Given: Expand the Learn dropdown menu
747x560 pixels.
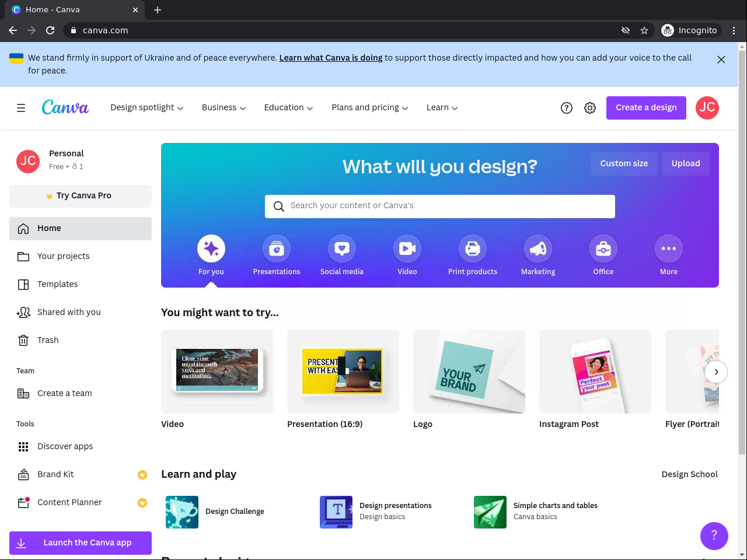Looking at the screenshot, I should click(x=442, y=108).
